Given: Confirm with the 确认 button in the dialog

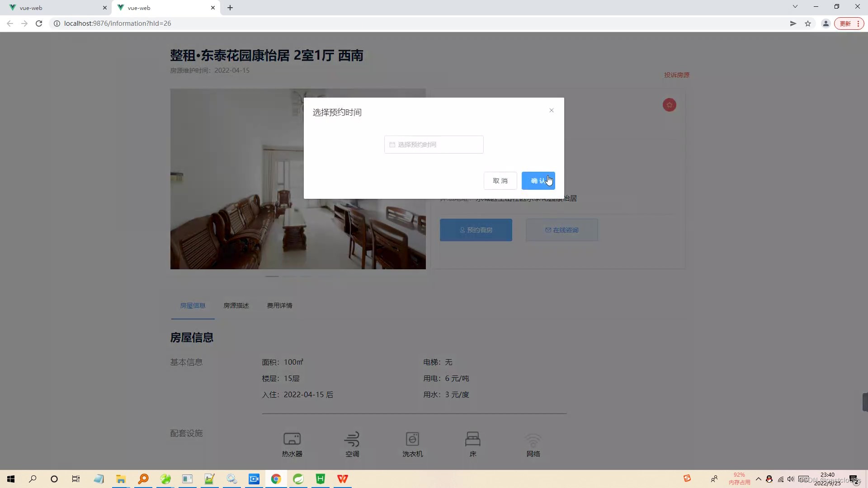Looking at the screenshot, I should point(538,180).
